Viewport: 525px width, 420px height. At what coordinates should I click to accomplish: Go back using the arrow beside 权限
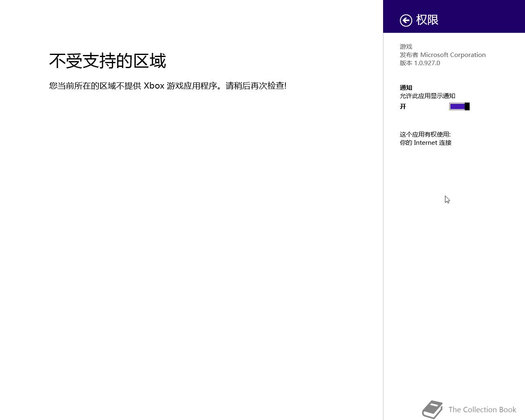[406, 20]
